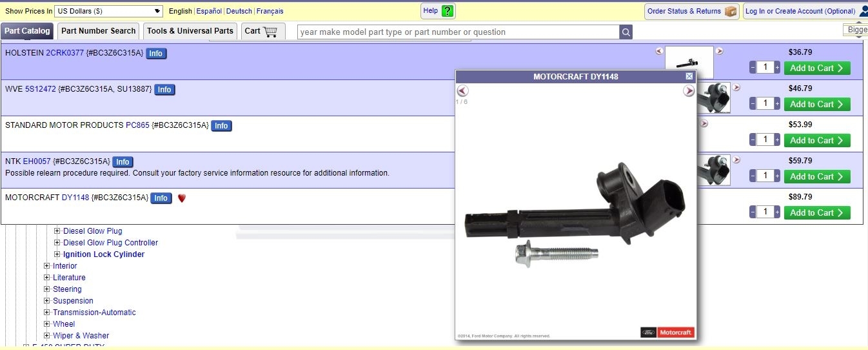The height and width of the screenshot is (350, 868).
Task: Click quantity field for $89.79 part
Action: [x=765, y=212]
